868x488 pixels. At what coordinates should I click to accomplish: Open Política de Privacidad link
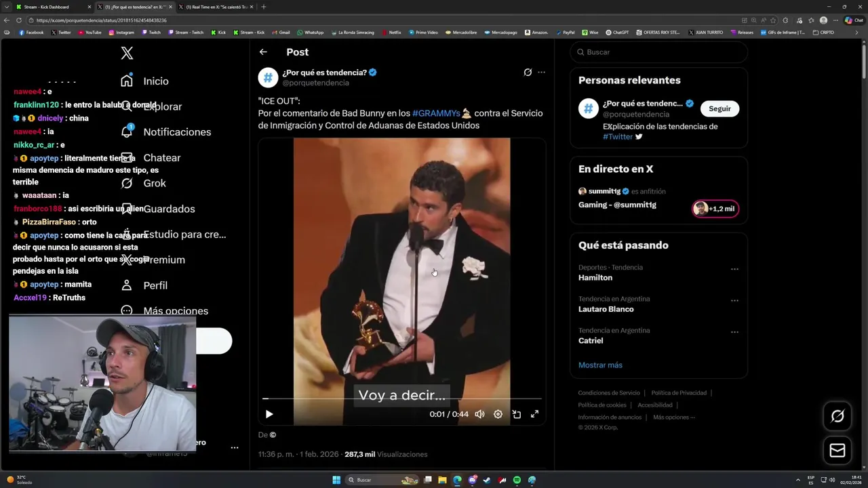pos(679,393)
